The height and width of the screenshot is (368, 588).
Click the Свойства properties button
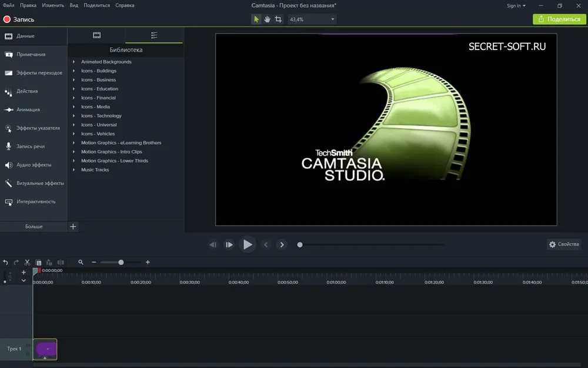pyautogui.click(x=564, y=244)
